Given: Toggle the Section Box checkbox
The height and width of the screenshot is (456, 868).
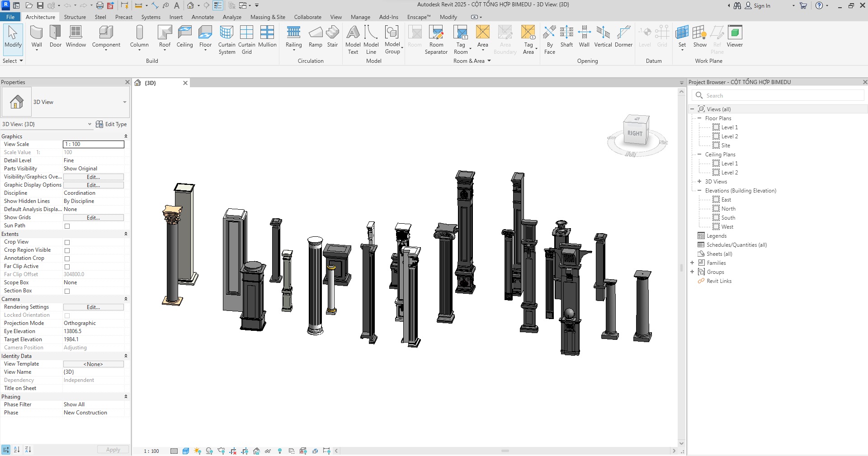Looking at the screenshot, I should coord(67,291).
